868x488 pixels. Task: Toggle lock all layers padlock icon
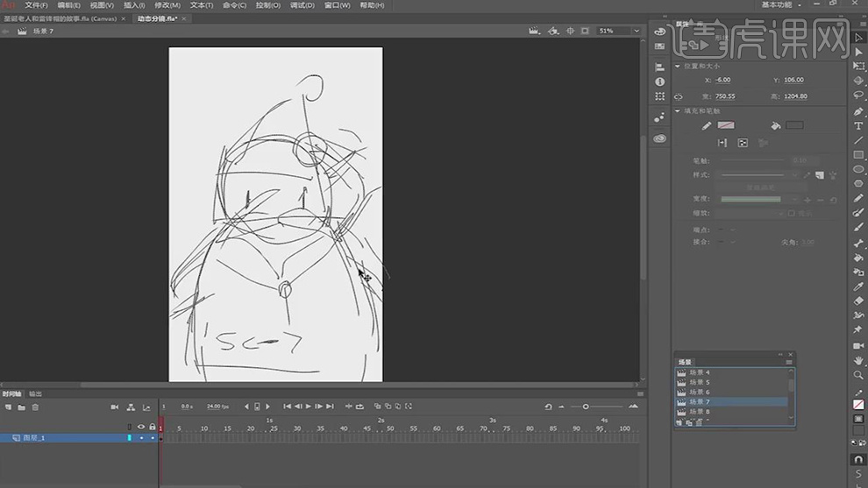click(x=153, y=427)
